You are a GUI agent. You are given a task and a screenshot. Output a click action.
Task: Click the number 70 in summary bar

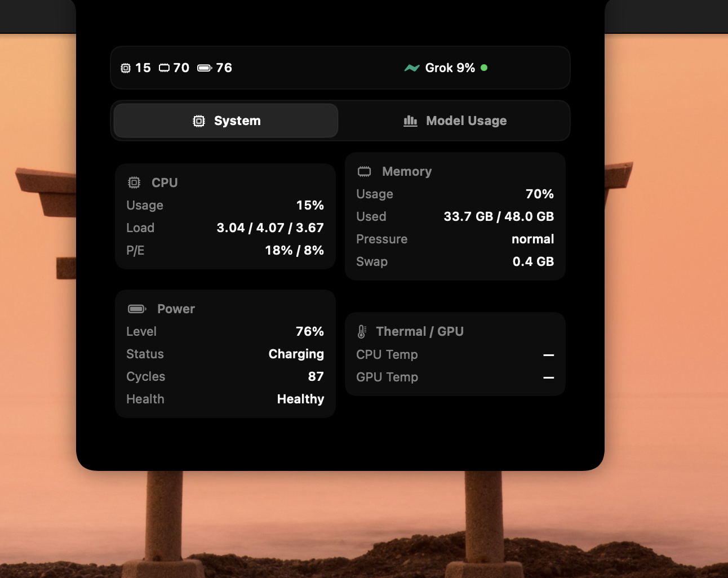pos(181,68)
